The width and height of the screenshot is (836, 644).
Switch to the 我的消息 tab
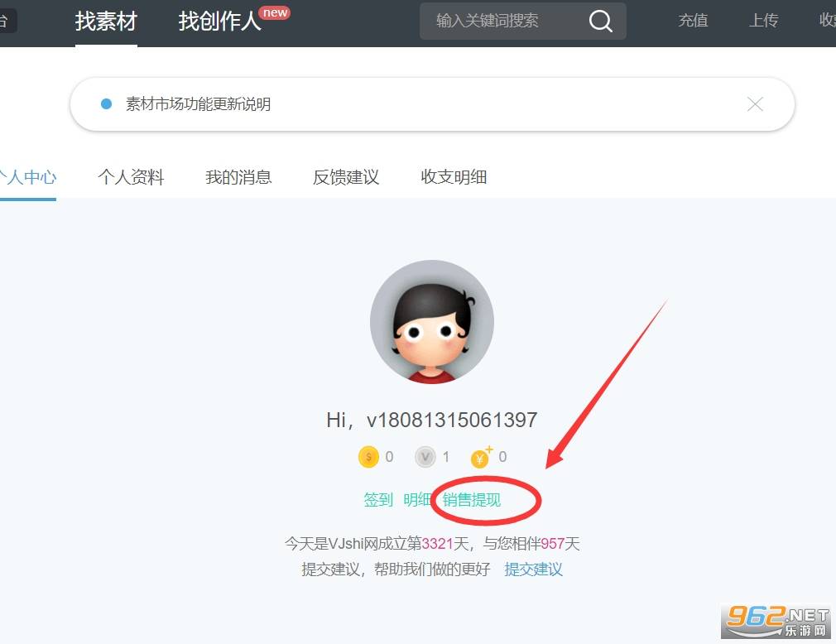coord(238,177)
